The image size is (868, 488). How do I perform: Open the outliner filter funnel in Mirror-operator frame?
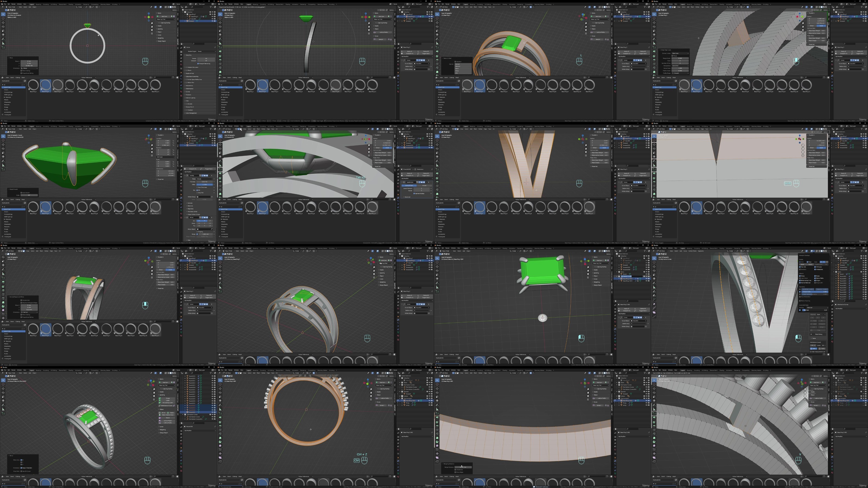coord(211,373)
